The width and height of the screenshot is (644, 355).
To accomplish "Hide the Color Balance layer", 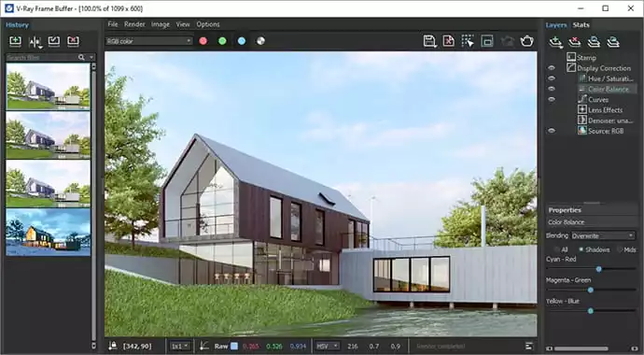I will pyautogui.click(x=552, y=89).
